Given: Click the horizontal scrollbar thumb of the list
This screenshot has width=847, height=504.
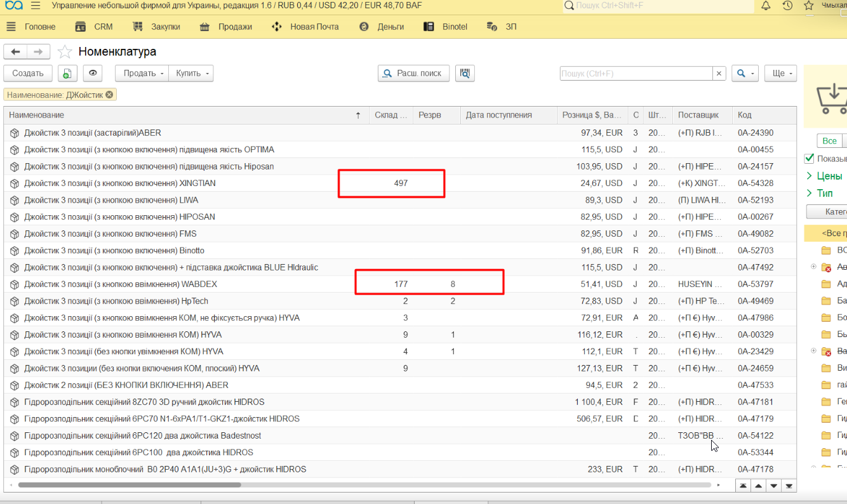Looking at the screenshot, I should pyautogui.click(x=130, y=486).
